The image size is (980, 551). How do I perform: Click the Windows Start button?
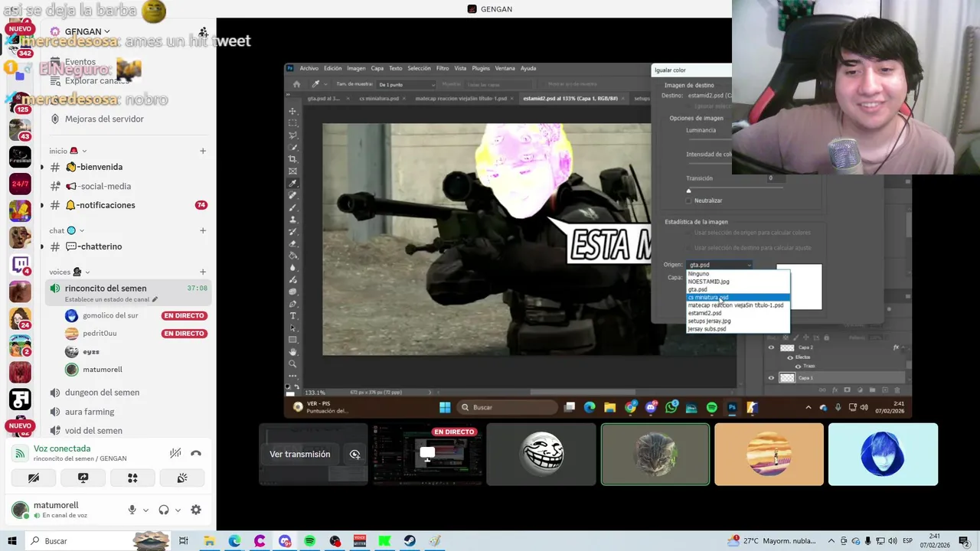(x=12, y=541)
